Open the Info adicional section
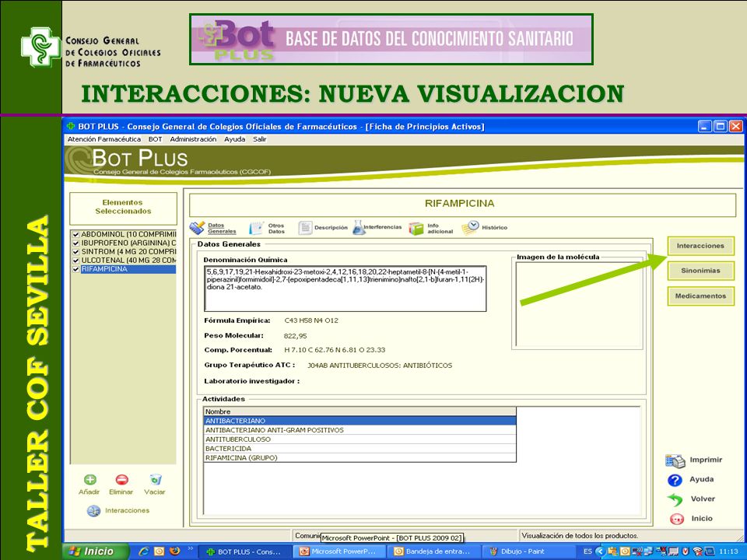 pos(431,229)
